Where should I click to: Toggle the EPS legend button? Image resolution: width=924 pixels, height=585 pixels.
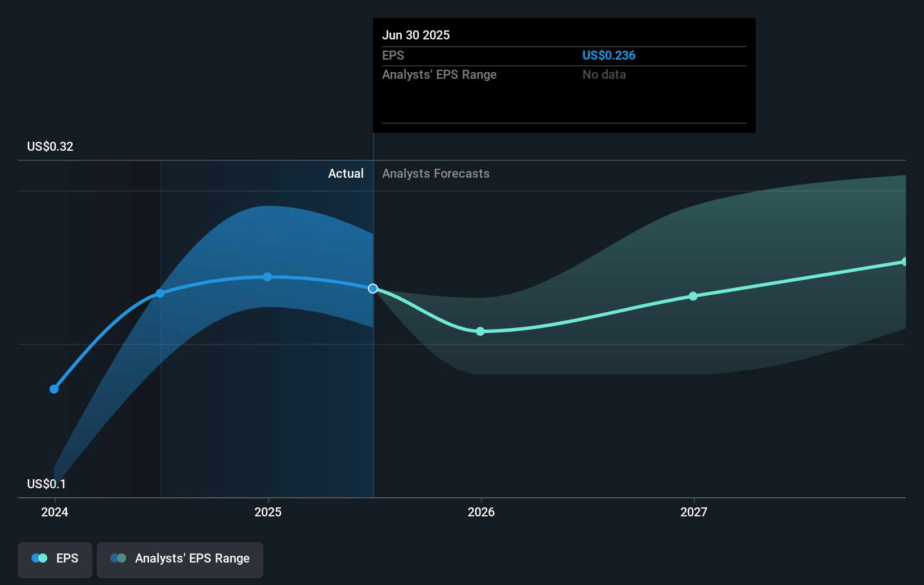pyautogui.click(x=55, y=560)
